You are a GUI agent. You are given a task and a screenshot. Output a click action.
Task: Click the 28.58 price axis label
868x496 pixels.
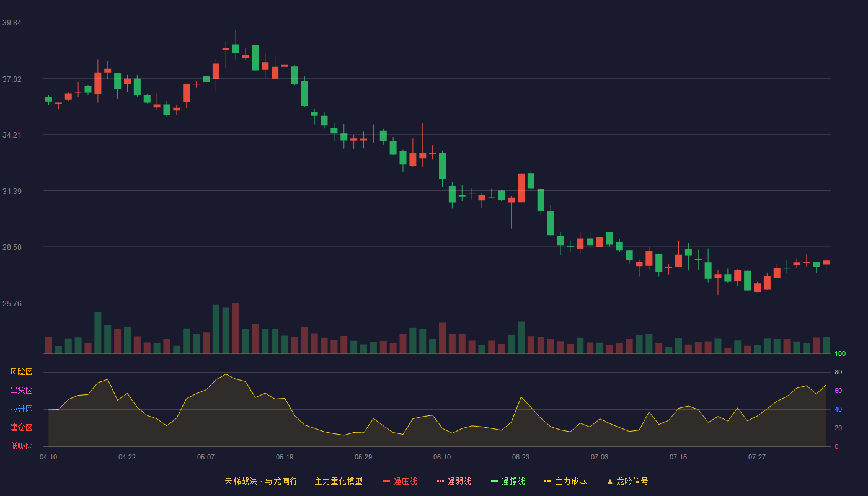tap(12, 247)
